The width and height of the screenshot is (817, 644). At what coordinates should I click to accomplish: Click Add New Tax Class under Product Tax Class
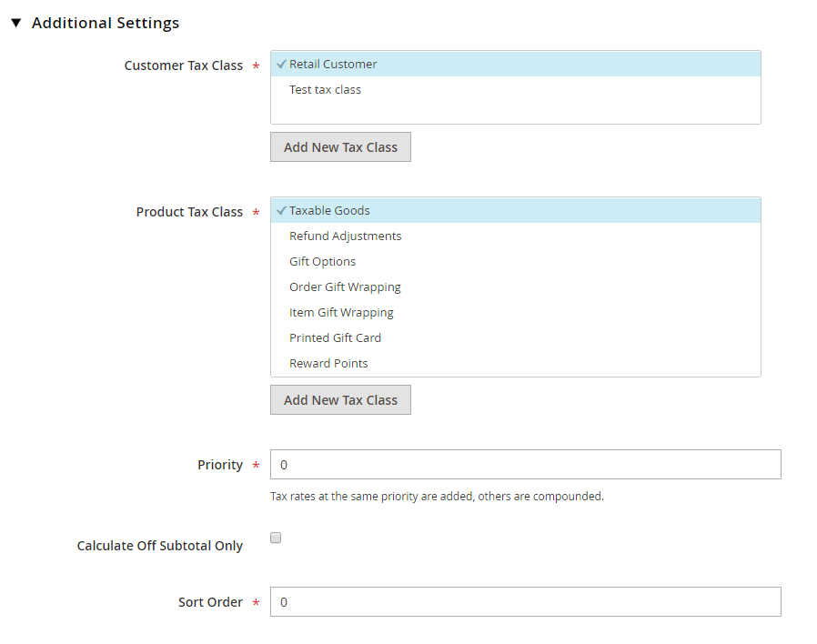coord(340,399)
